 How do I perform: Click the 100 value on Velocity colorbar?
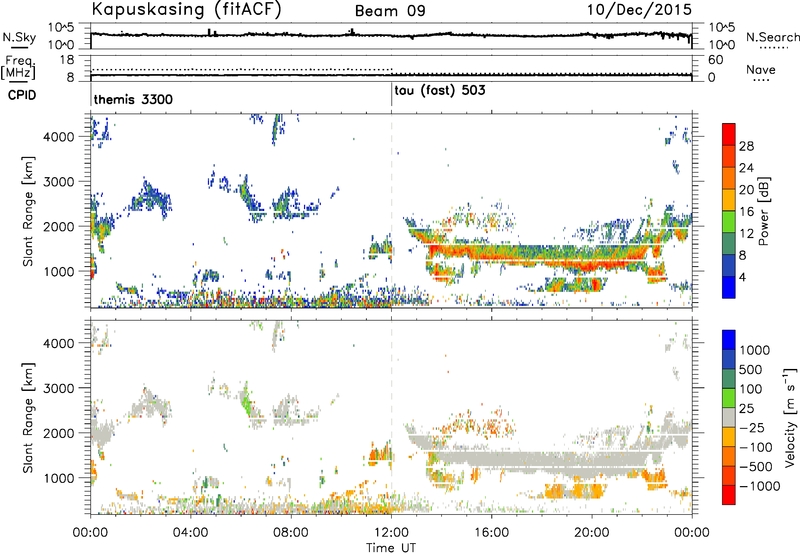coord(751,389)
